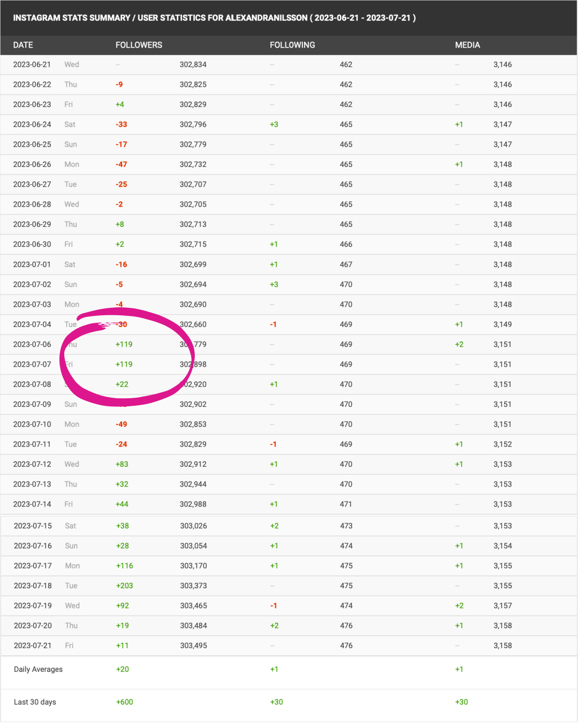The image size is (578, 728).
Task: Click +2 media change on 2023-07-06
Action: point(459,344)
